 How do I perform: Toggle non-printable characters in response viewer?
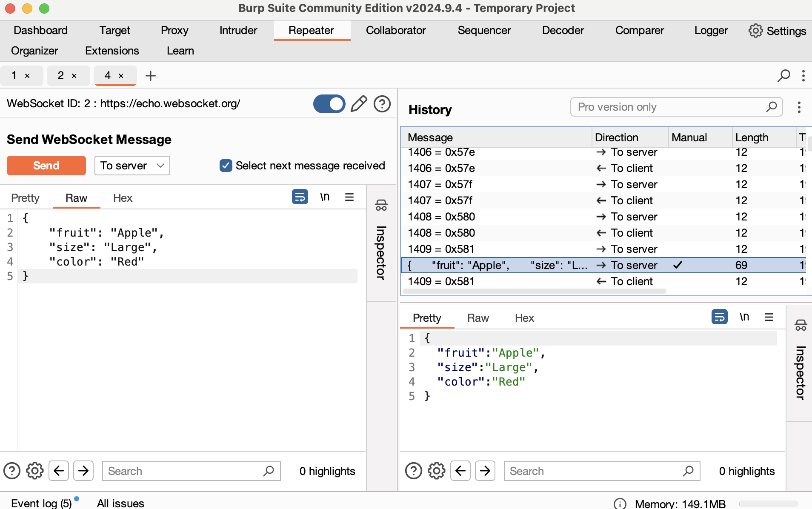tap(744, 317)
